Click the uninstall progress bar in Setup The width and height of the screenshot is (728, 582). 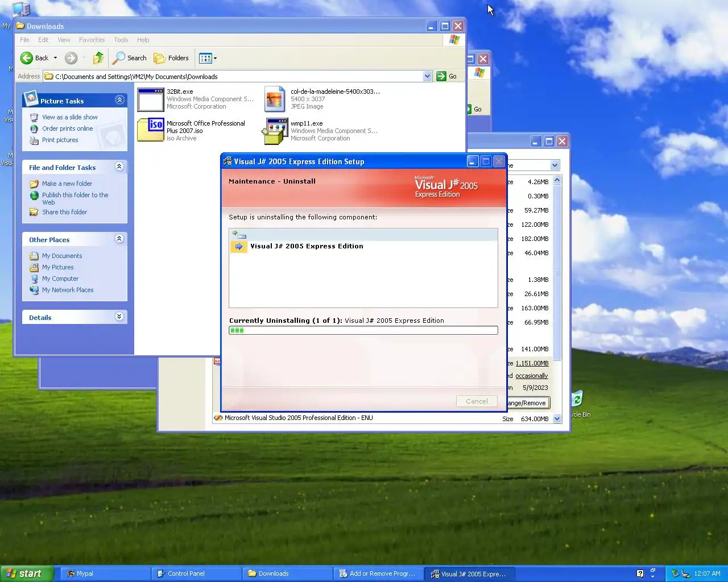[363, 330]
